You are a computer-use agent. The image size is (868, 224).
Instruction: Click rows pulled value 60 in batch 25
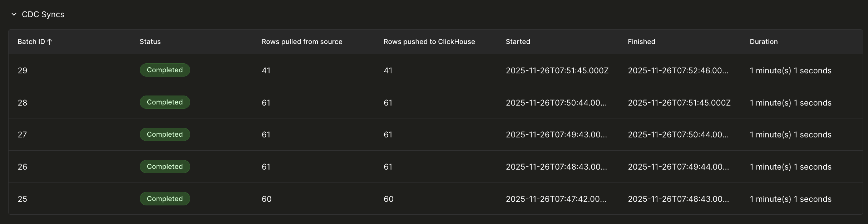(266, 199)
